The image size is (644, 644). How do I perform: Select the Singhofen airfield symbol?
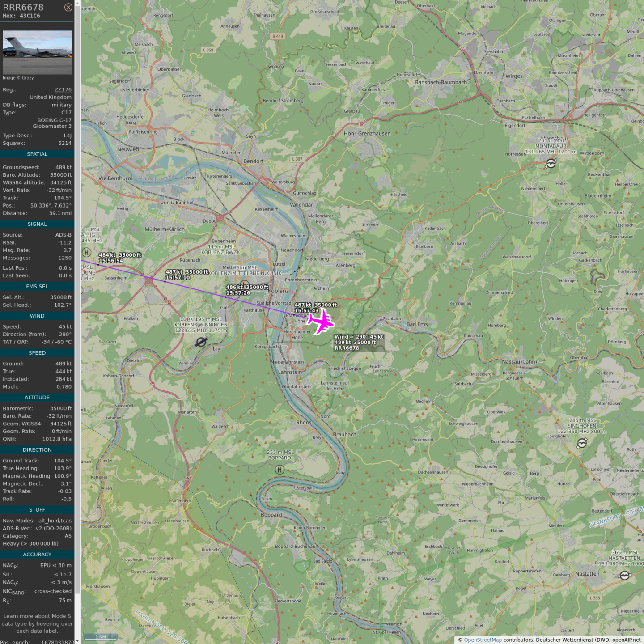(582, 443)
